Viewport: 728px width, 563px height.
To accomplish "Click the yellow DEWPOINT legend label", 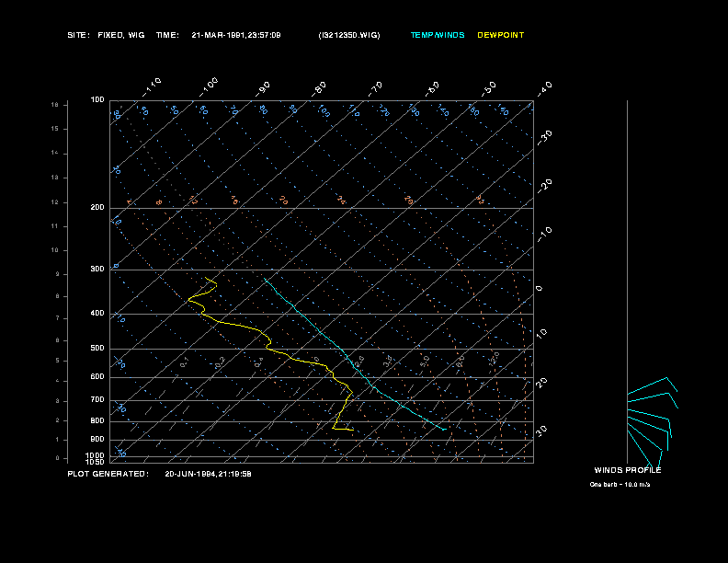I will (x=500, y=35).
